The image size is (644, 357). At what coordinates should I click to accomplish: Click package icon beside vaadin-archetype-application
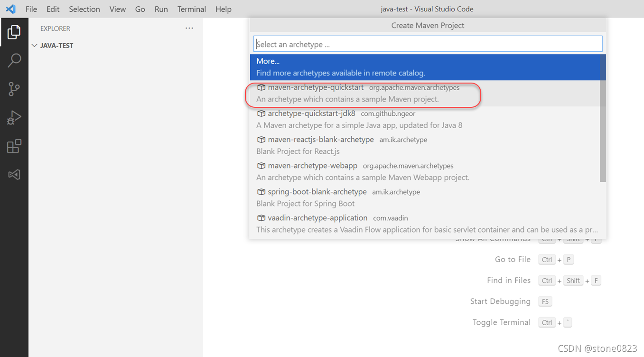pos(261,218)
